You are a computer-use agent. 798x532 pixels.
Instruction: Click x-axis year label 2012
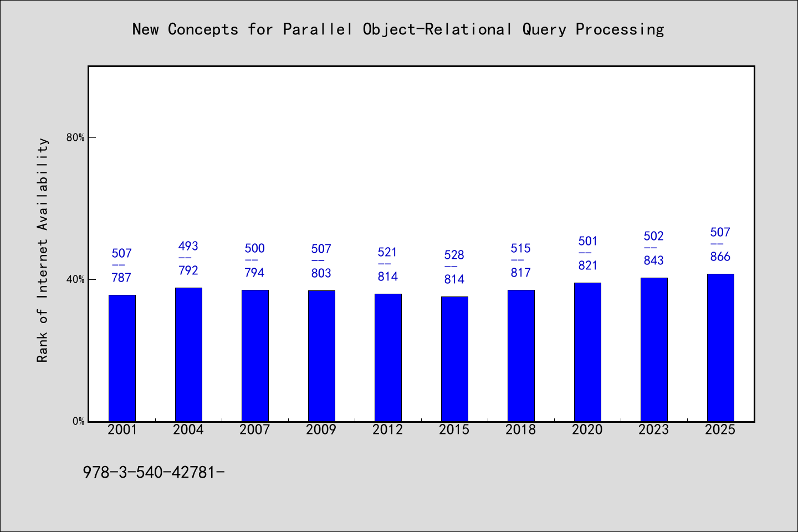pos(388,429)
